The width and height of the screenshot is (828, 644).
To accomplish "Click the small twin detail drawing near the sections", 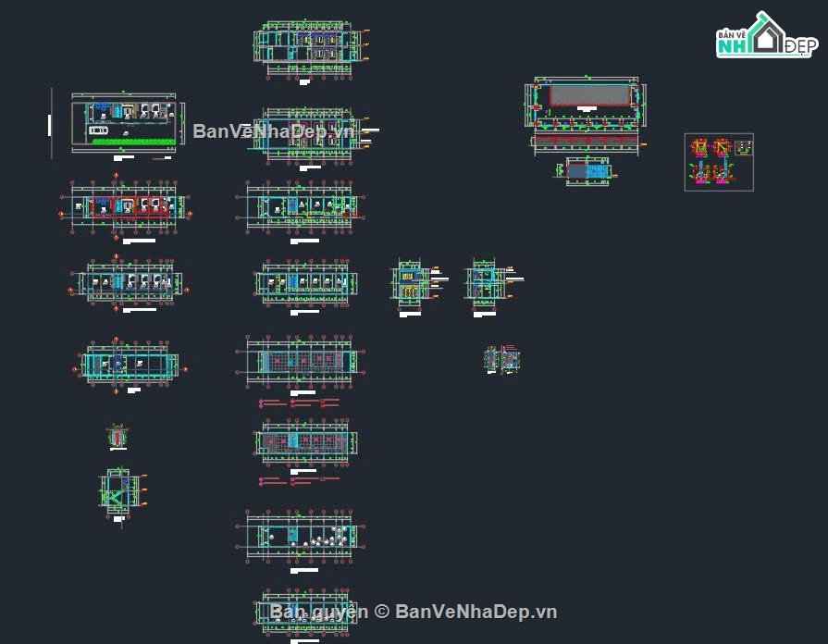I will click(x=502, y=359).
